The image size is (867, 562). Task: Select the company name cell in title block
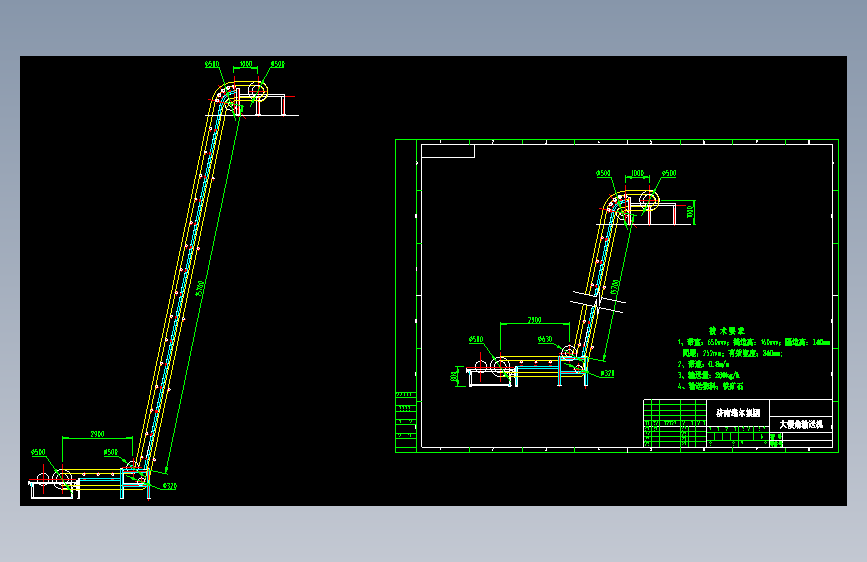[738, 413]
